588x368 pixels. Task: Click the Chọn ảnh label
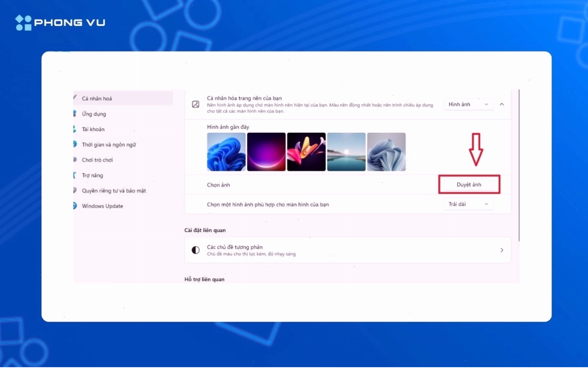pos(218,185)
